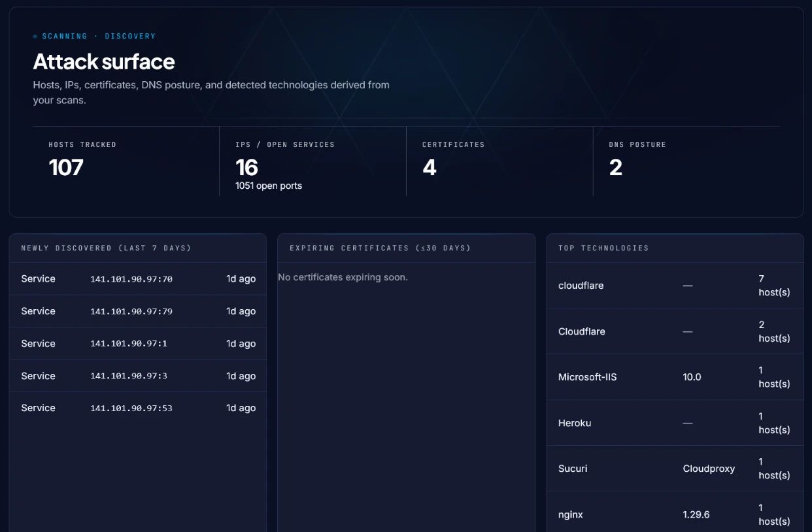Select the lowercase cloudflare technology row
Screen dimensions: 812x532
675,286
